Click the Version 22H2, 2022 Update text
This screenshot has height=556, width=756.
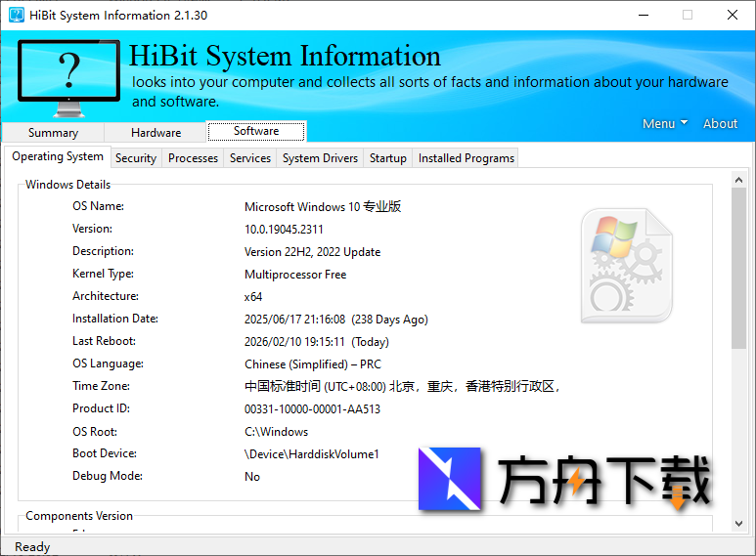click(x=312, y=252)
